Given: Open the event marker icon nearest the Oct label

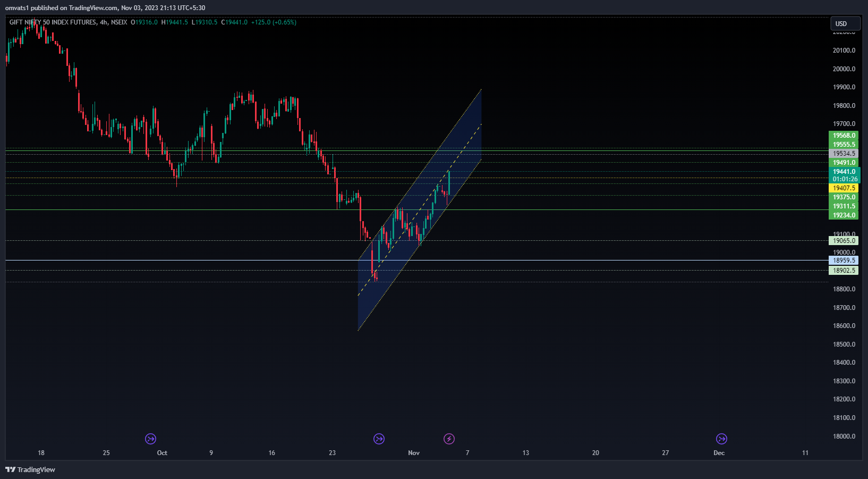Looking at the screenshot, I should pos(150,439).
